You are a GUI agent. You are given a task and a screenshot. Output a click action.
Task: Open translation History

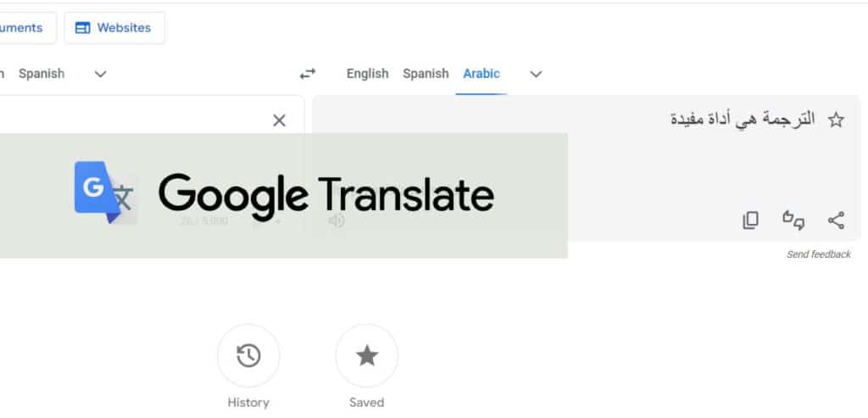[248, 355]
